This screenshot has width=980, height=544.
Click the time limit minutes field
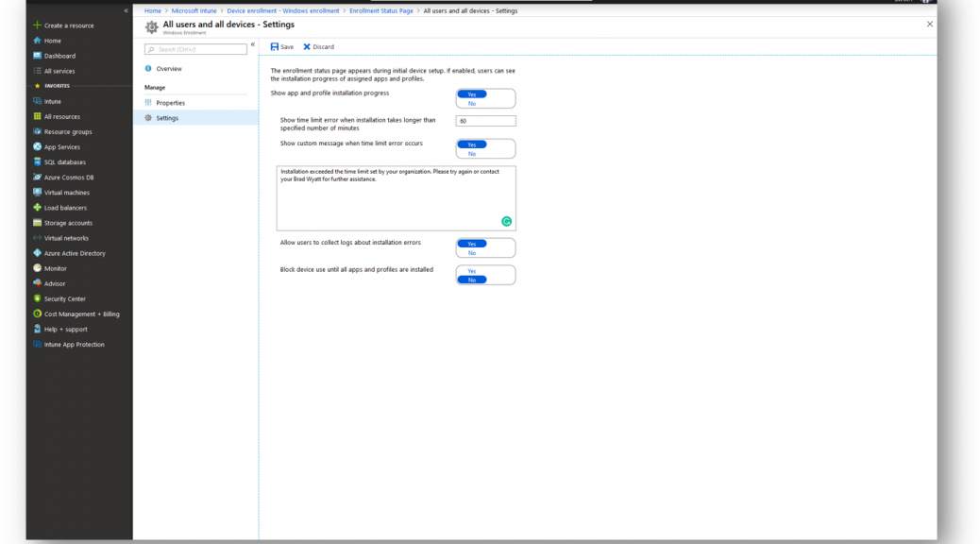(x=485, y=121)
